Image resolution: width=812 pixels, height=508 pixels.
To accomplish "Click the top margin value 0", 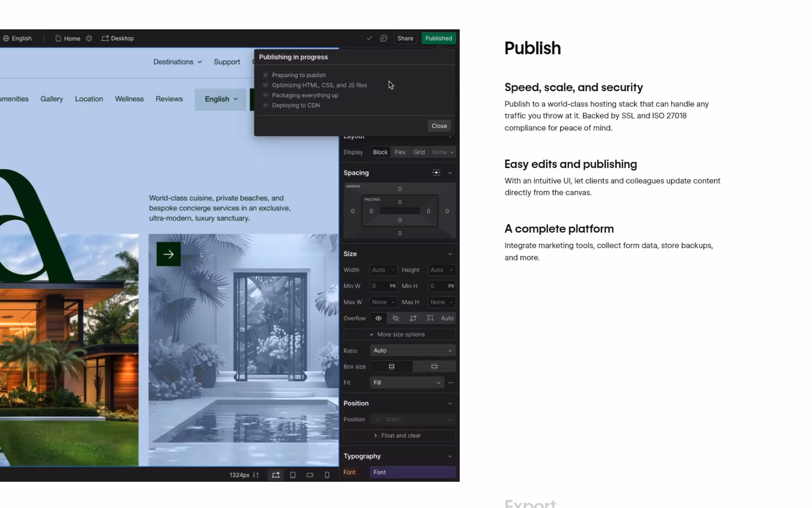I will [x=400, y=189].
